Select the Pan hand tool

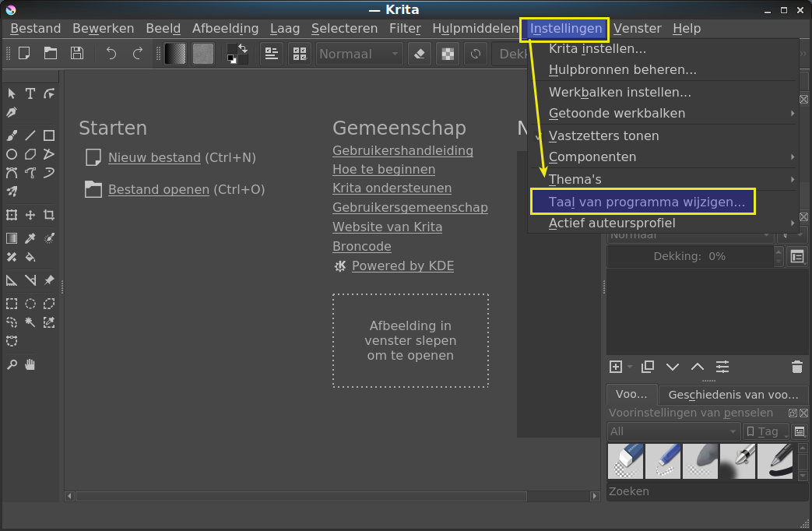[30, 364]
